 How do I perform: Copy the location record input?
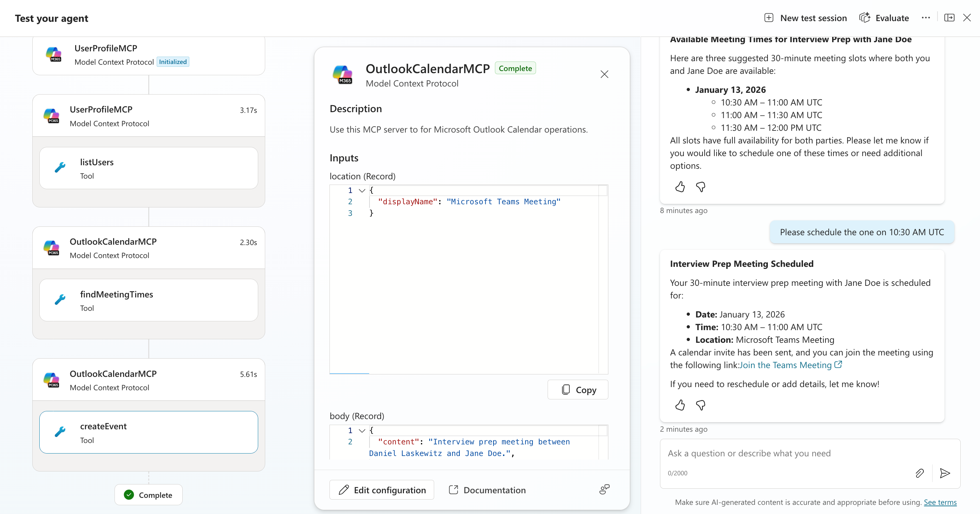coord(577,390)
